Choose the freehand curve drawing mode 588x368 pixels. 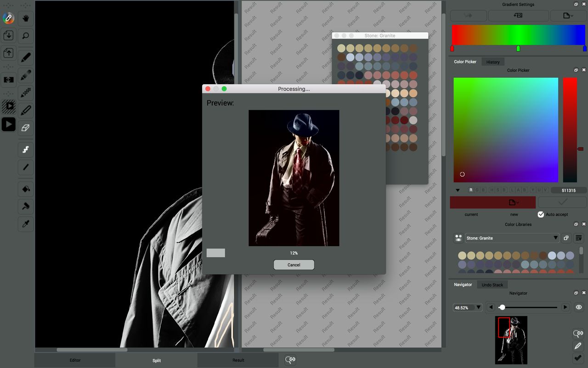point(26,149)
